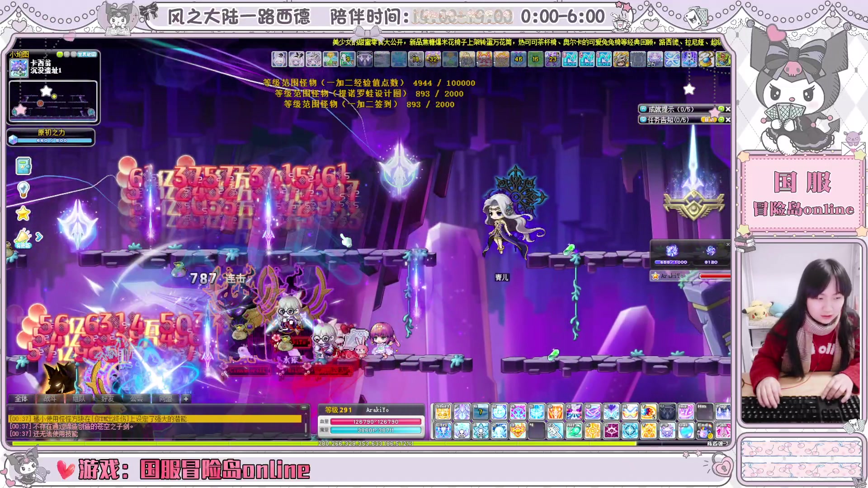The image size is (868, 488).
Task: Click the Y-key skill slot
Action: 648,431
